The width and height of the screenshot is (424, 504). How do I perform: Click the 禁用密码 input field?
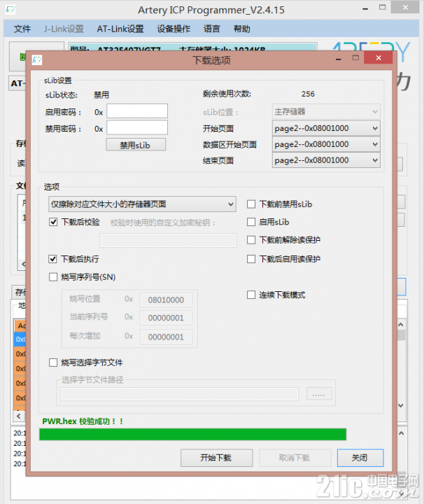[137, 127]
